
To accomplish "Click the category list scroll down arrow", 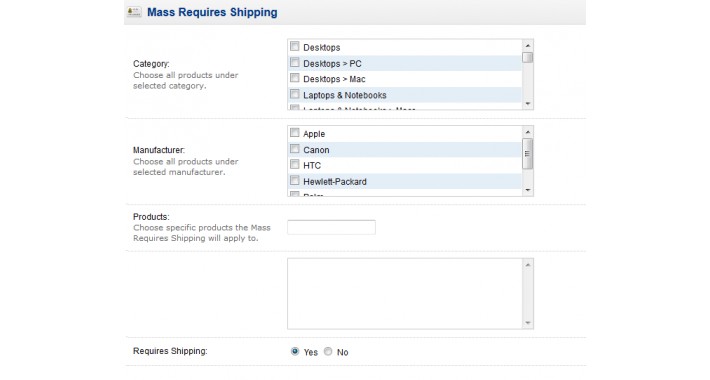I will pos(528,104).
